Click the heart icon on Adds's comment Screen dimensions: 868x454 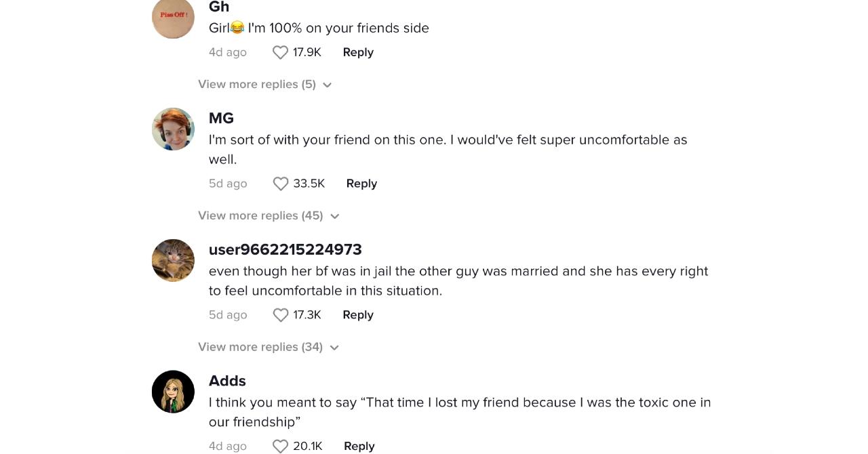click(x=280, y=446)
